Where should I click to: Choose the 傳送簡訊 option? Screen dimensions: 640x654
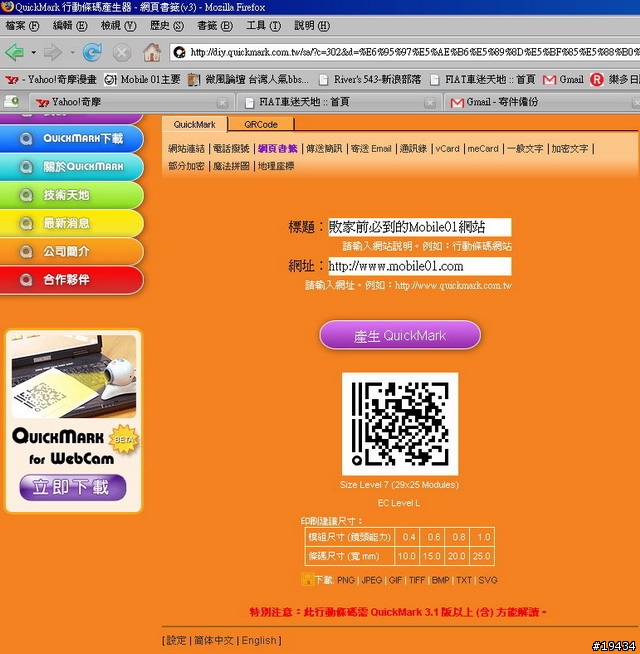pos(324,148)
